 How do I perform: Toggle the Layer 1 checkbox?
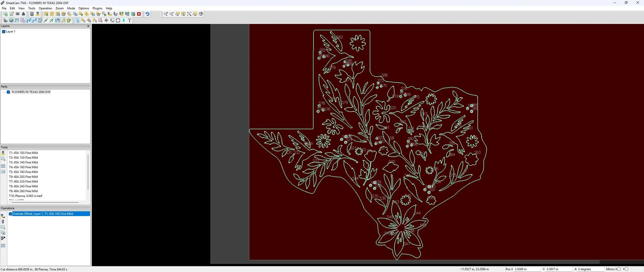tap(4, 31)
